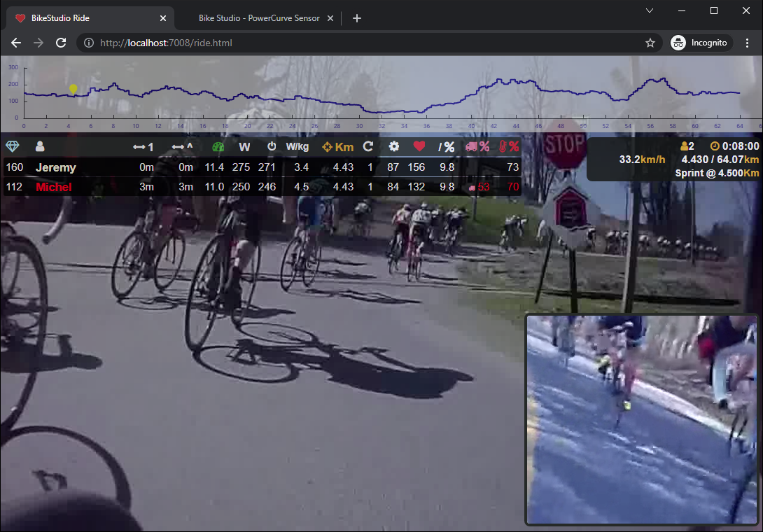The width and height of the screenshot is (763, 532).
Task: Open the browser three-dot menu
Action: [x=747, y=43]
